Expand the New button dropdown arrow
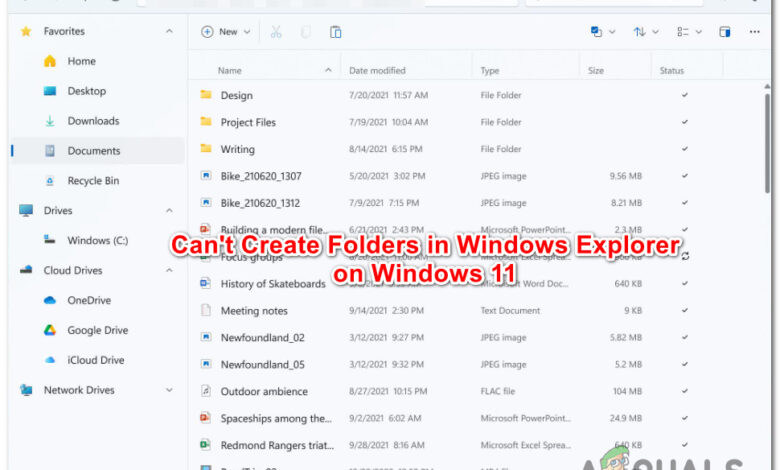The width and height of the screenshot is (780, 470). point(247,32)
